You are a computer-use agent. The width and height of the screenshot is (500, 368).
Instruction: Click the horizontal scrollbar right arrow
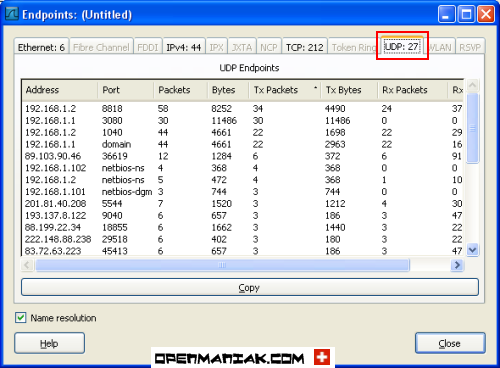click(457, 265)
